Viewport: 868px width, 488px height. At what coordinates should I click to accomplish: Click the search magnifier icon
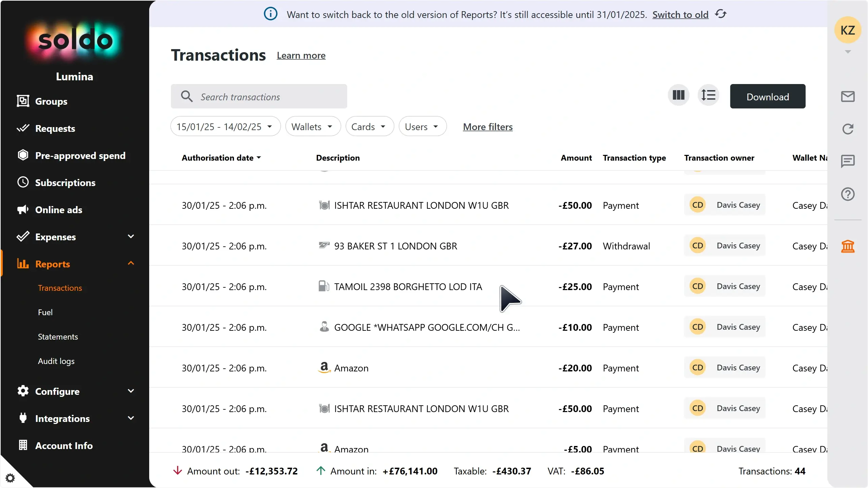[187, 97]
